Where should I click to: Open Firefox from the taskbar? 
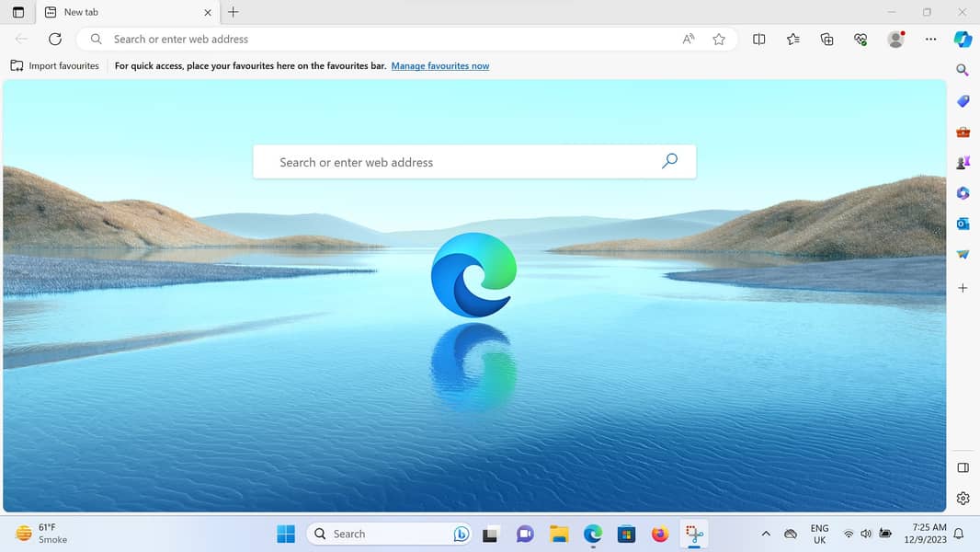(659, 534)
